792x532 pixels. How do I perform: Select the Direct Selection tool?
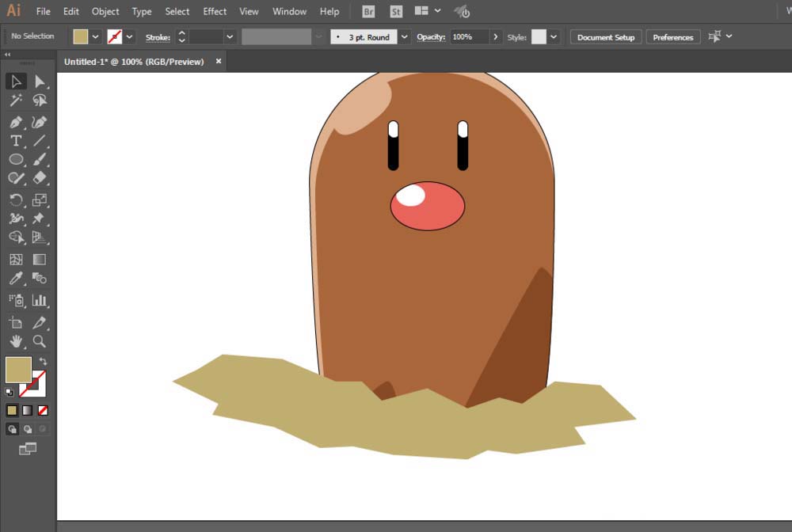(x=40, y=82)
